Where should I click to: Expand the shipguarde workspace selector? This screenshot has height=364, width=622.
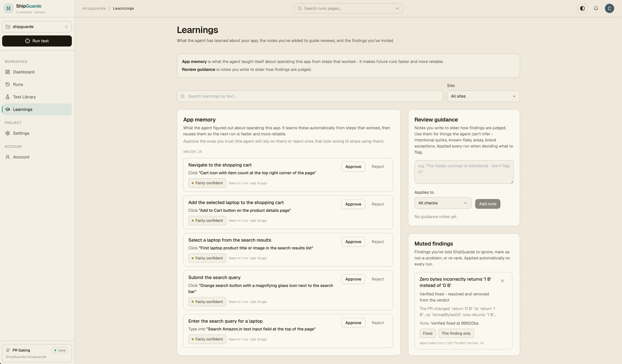coord(37,27)
